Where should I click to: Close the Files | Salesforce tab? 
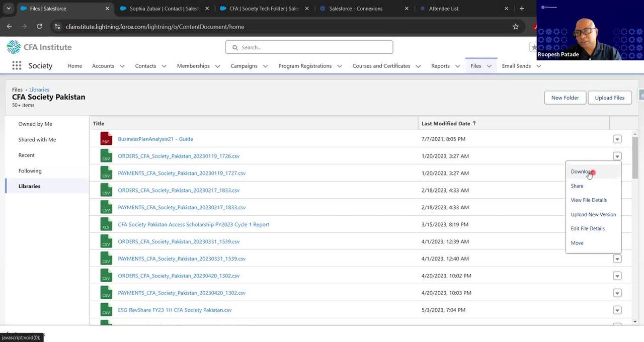[107, 9]
